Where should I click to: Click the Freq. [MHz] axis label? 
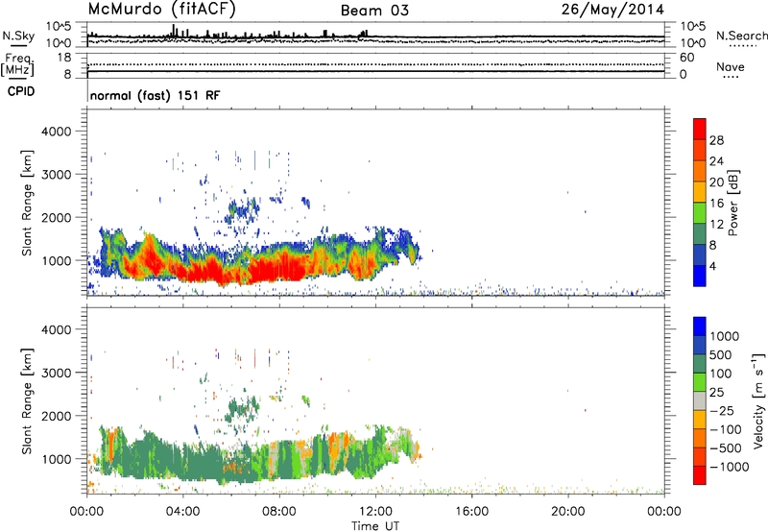(17, 64)
